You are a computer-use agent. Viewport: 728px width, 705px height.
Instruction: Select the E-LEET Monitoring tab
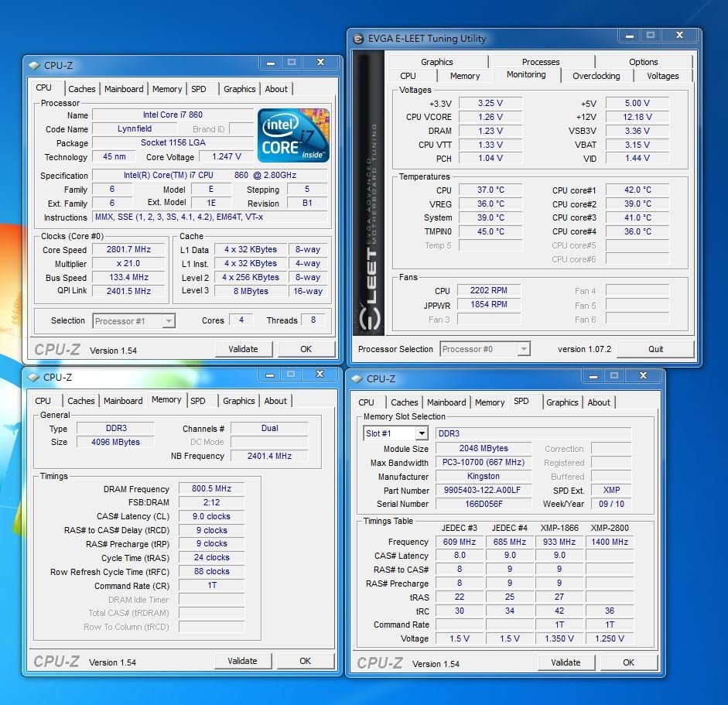coord(526,74)
